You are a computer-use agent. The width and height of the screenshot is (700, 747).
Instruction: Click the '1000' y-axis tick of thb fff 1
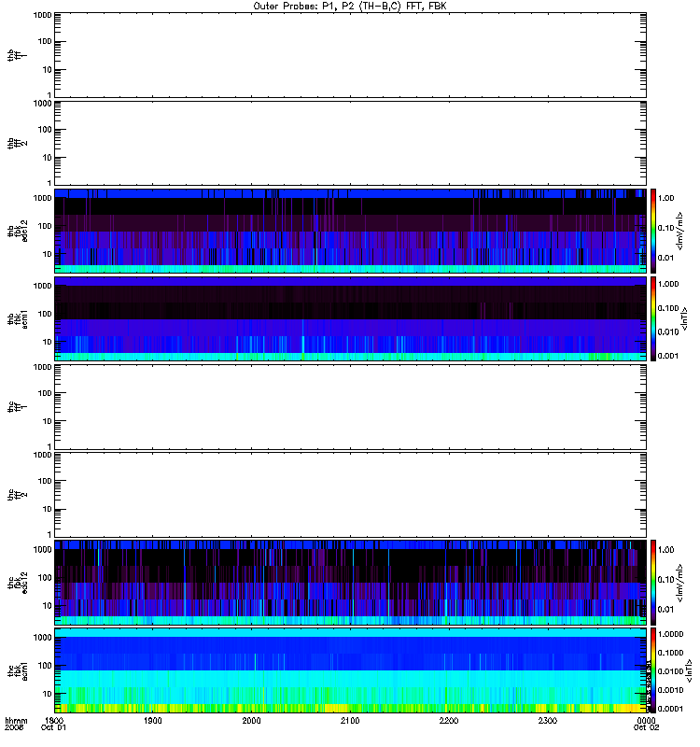tap(42, 15)
